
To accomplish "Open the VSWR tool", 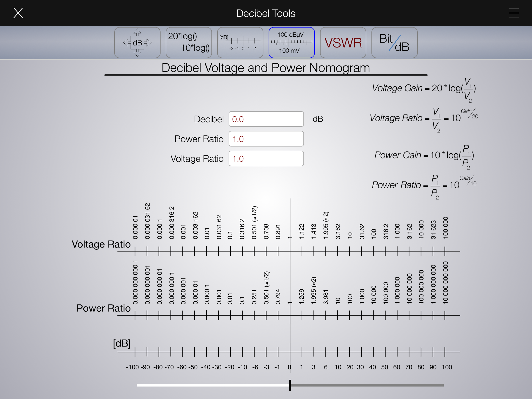I will tap(343, 43).
